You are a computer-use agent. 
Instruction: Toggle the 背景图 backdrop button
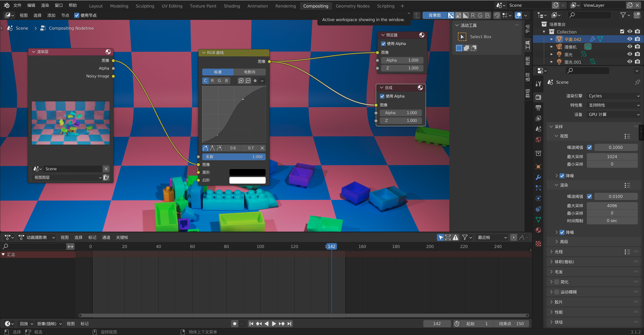click(x=435, y=15)
